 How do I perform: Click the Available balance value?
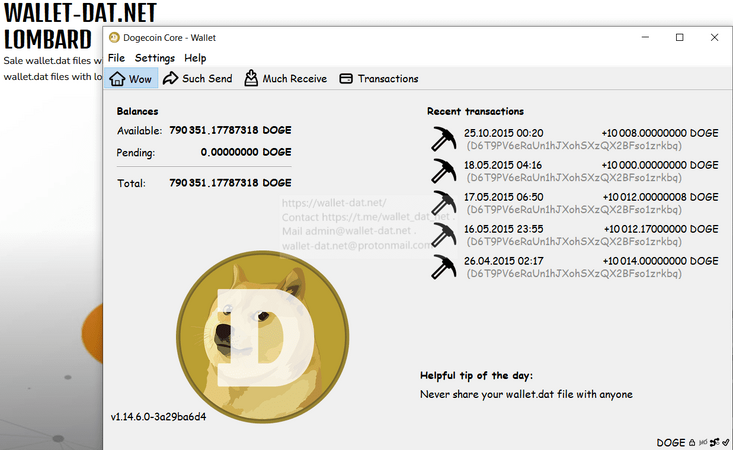pyautogui.click(x=230, y=130)
